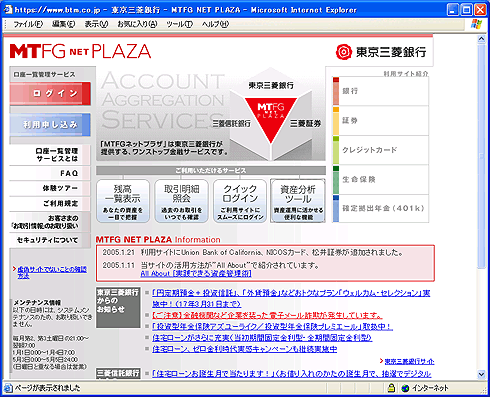Viewport: 490px width, 397px height.
Task: Open the 投資型年金保険アズユーライフ link
Action: click(272, 326)
